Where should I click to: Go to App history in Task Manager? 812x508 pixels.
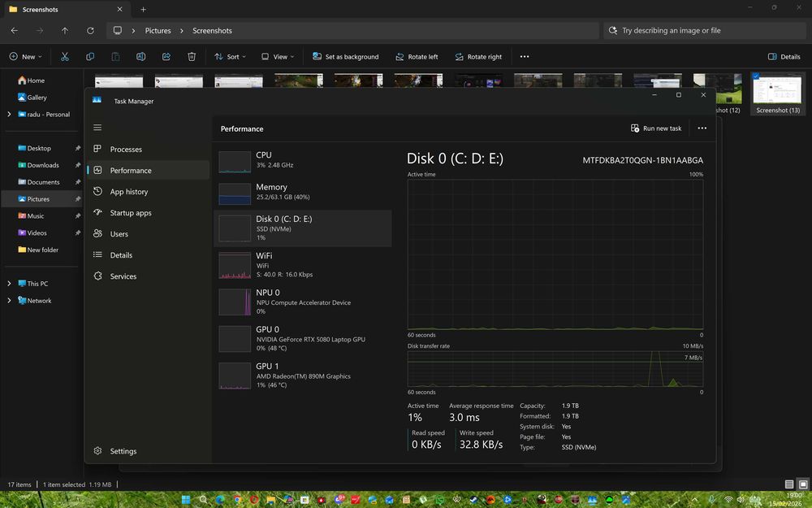128,192
